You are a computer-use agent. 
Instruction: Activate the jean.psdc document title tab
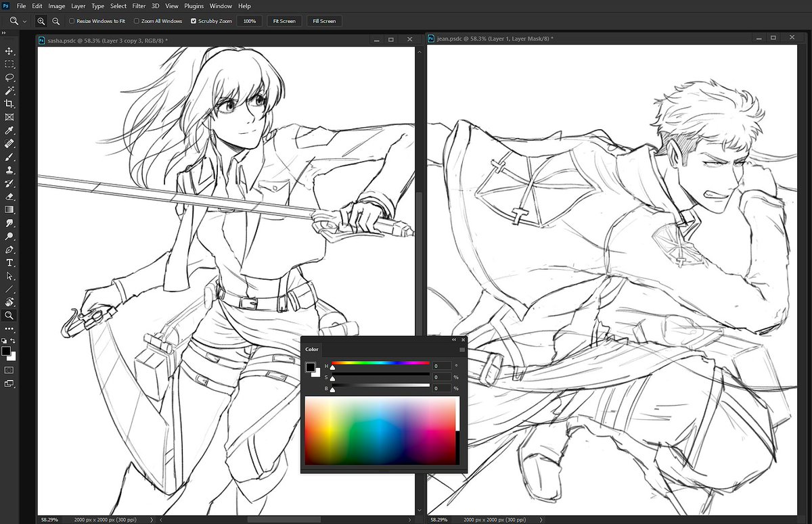(x=495, y=39)
